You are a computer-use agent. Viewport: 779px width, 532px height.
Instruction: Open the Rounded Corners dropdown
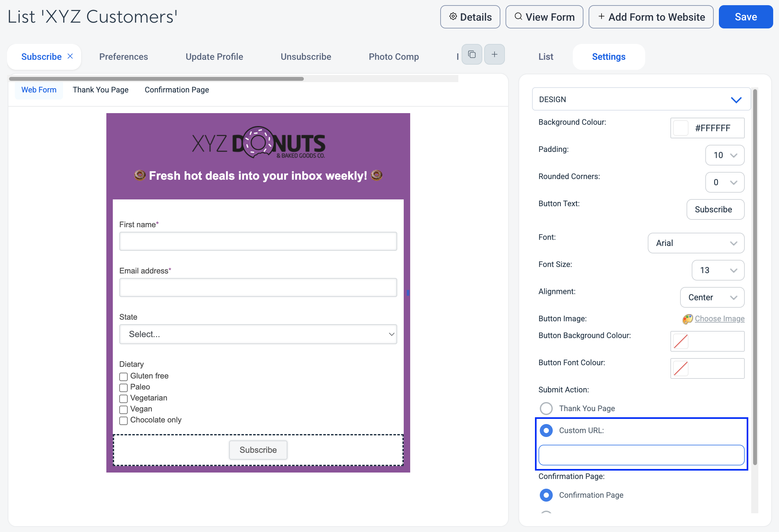click(x=725, y=182)
